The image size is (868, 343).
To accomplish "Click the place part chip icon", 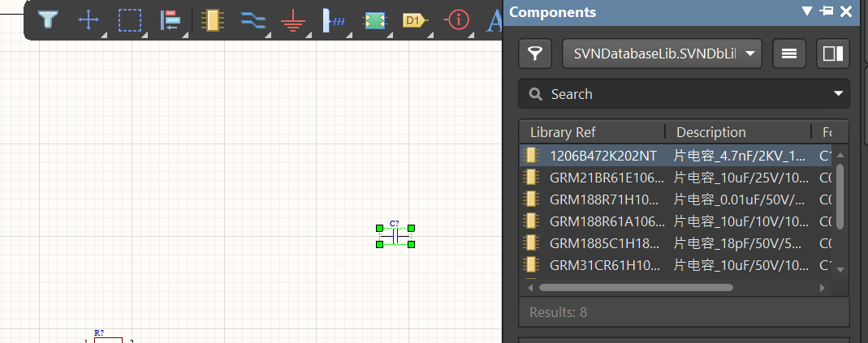I will tap(213, 20).
